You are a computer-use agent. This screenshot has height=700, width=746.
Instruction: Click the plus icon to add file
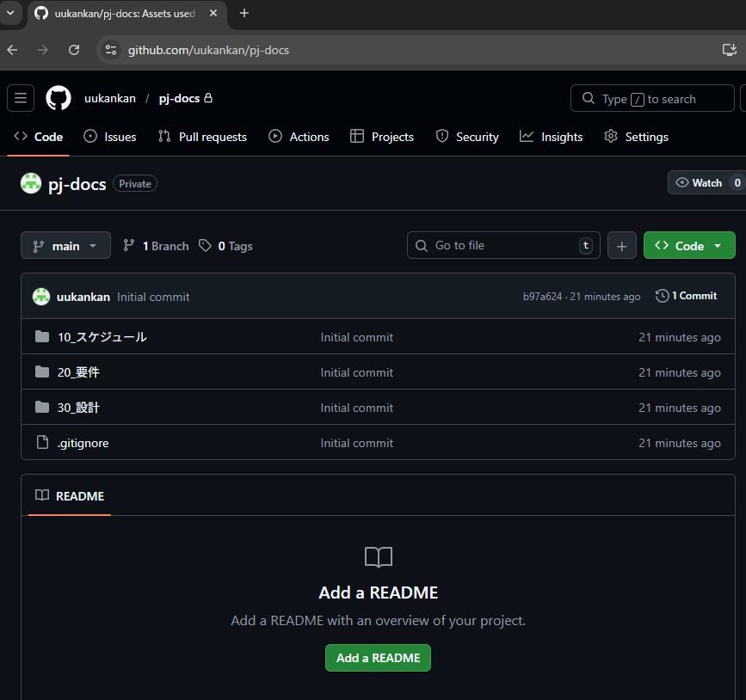tap(621, 246)
